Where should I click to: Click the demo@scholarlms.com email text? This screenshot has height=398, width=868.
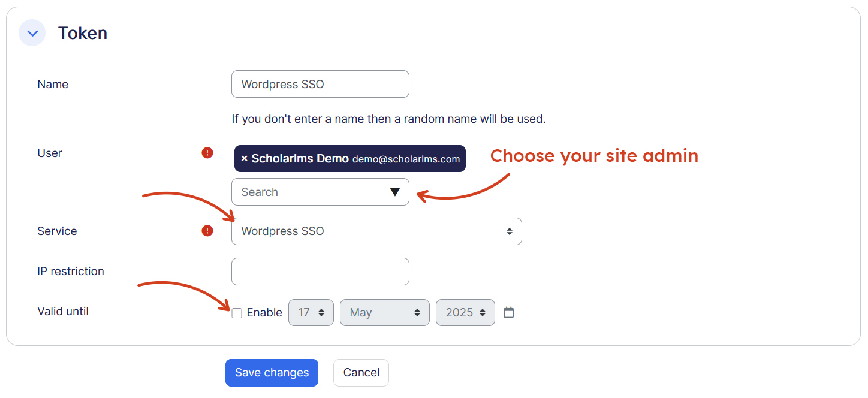pyautogui.click(x=406, y=159)
